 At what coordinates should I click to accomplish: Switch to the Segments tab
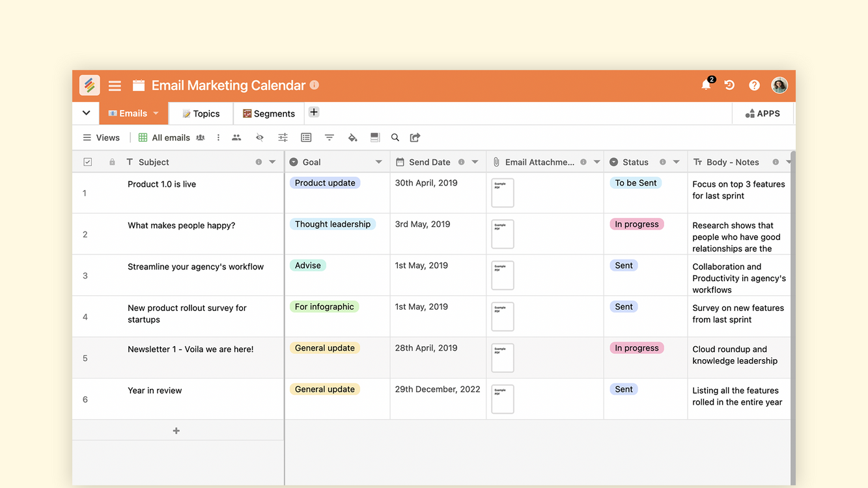point(269,113)
